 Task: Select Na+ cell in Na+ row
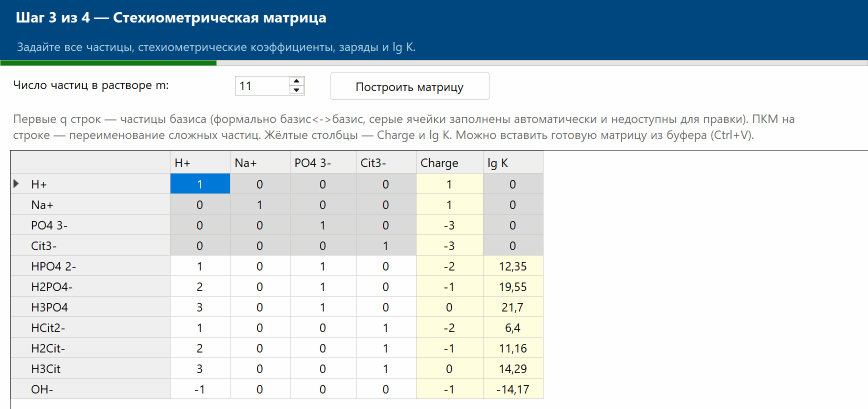point(260,204)
